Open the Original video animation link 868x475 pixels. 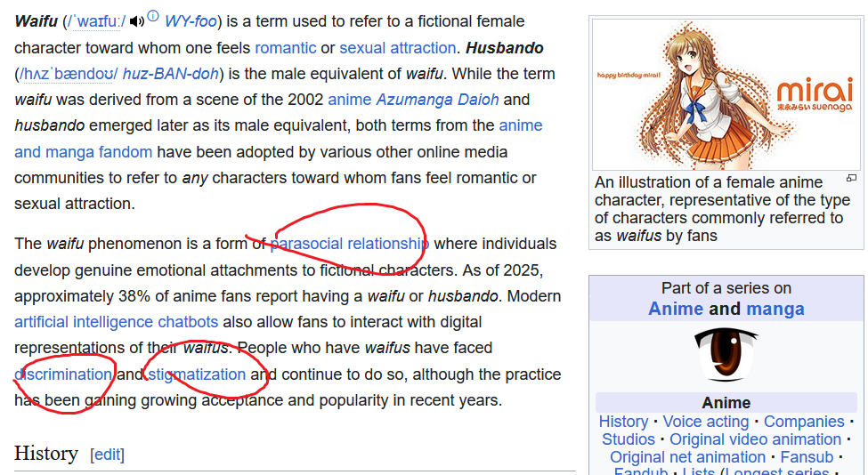pos(756,439)
